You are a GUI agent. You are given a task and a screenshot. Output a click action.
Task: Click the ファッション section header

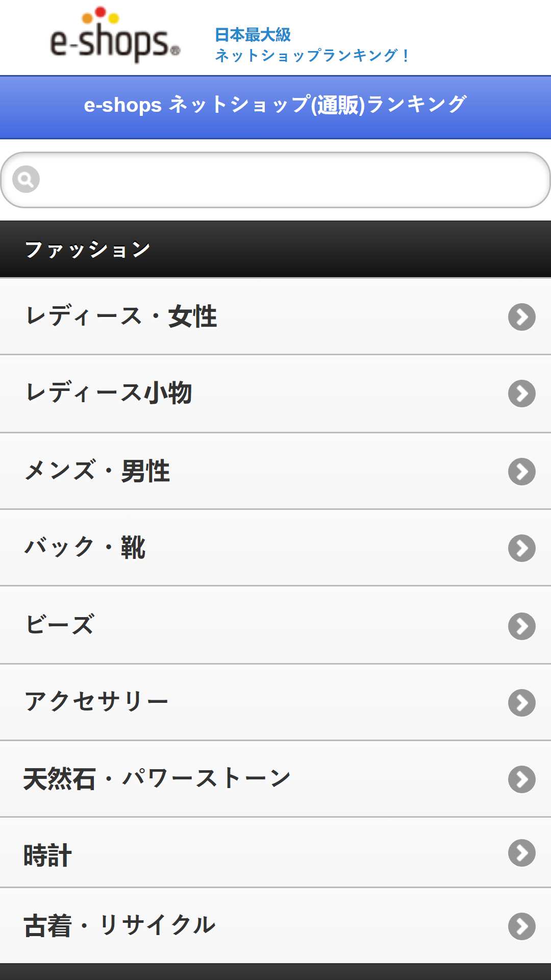(x=275, y=249)
